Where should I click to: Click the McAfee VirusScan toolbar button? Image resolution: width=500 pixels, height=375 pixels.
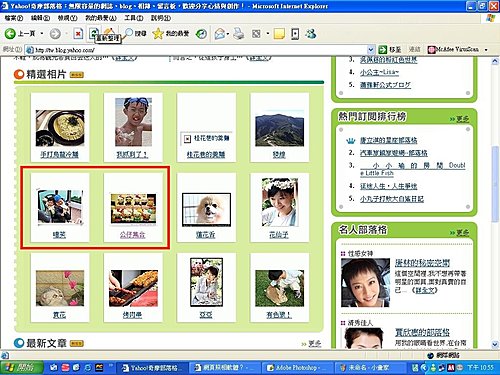[x=453, y=50]
